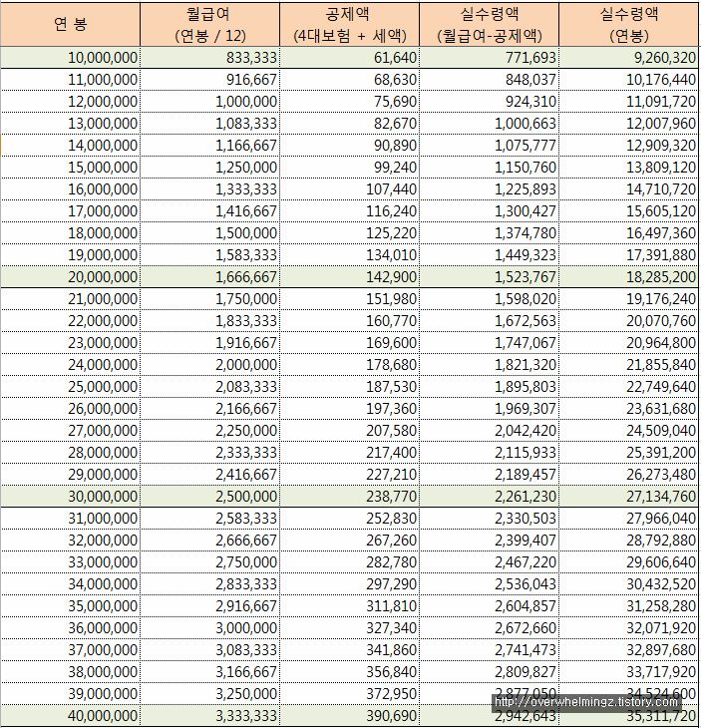Viewport: 701px width, 728px height.
Task: Click the 실수령액 (월급여-공제액) header
Action: (x=490, y=24)
